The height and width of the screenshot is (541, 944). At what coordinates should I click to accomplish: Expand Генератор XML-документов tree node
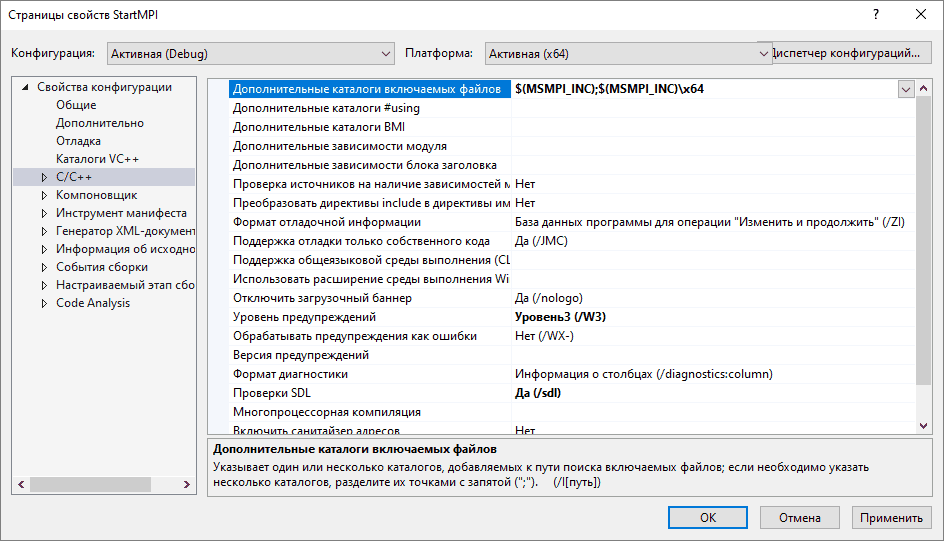44,231
